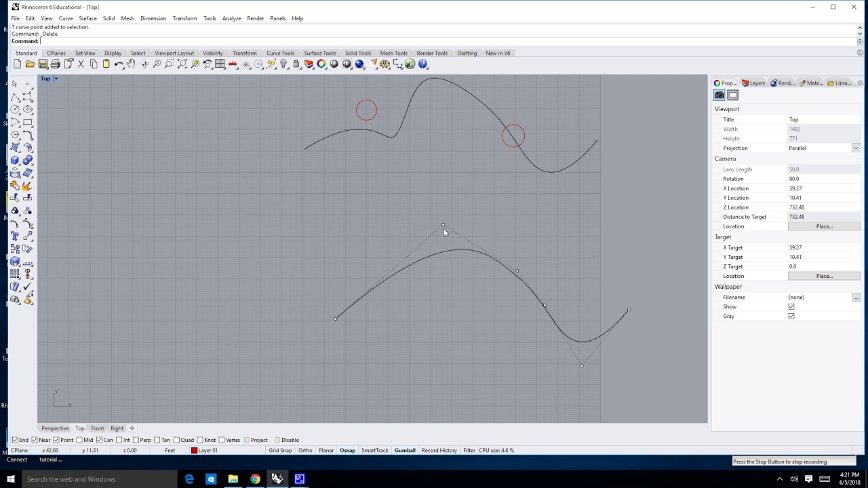
Task: Open Chrome from the Windows taskbar
Action: 255,479
